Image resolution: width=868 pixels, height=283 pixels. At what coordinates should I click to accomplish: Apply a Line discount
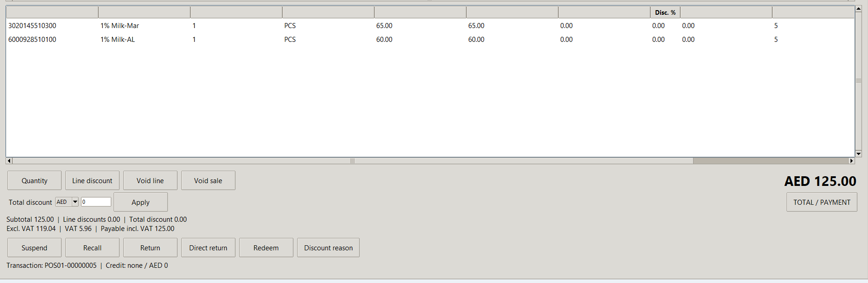tap(92, 180)
